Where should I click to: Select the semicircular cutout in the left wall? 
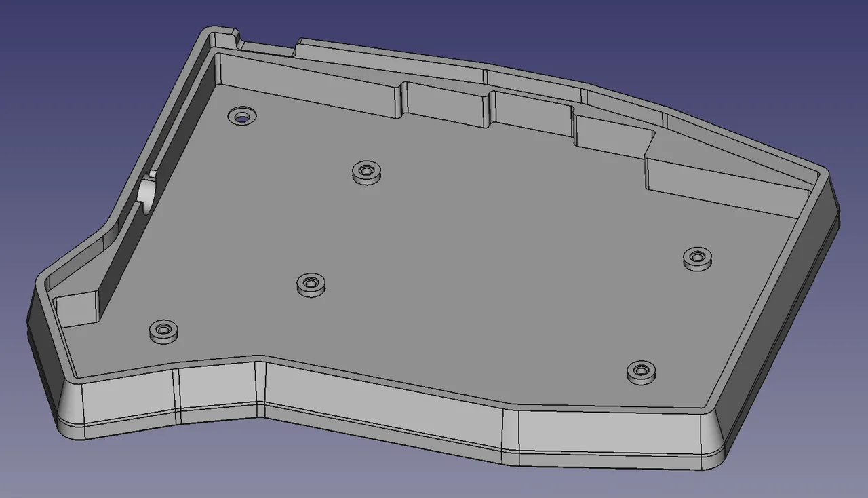146,190
